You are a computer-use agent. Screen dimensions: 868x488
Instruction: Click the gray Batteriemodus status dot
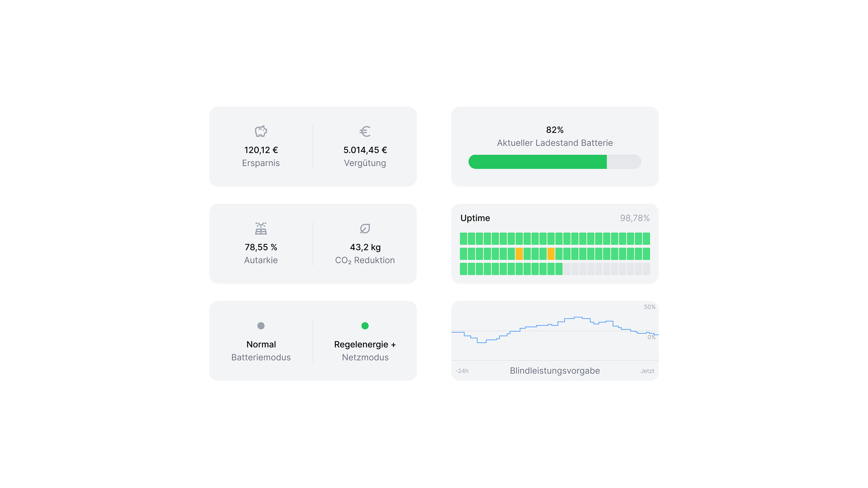pos(261,326)
